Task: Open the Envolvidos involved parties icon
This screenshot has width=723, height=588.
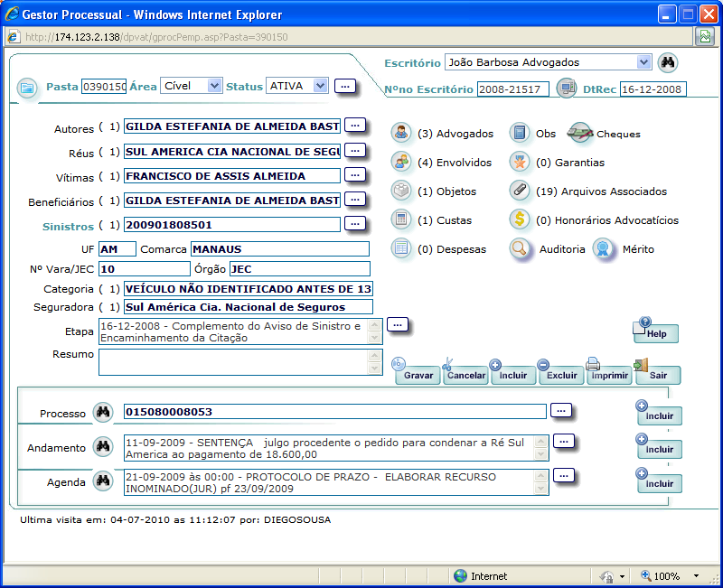Action: (x=400, y=163)
